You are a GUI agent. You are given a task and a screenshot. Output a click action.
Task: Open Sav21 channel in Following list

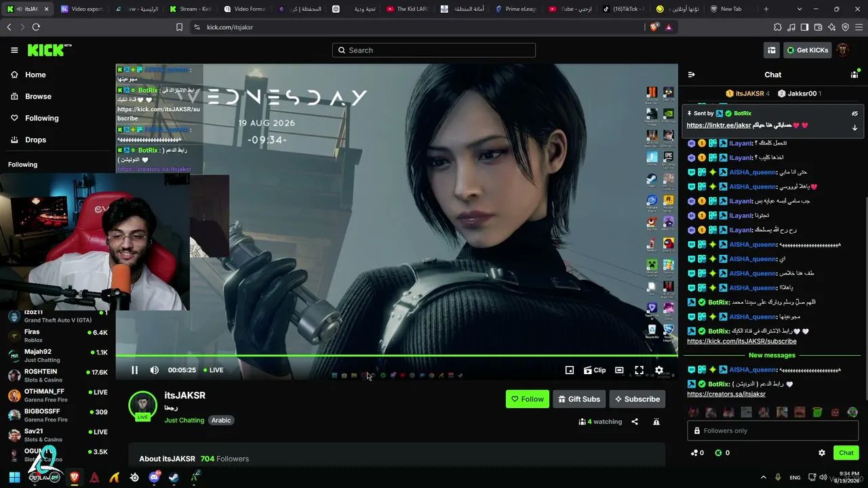pos(58,435)
